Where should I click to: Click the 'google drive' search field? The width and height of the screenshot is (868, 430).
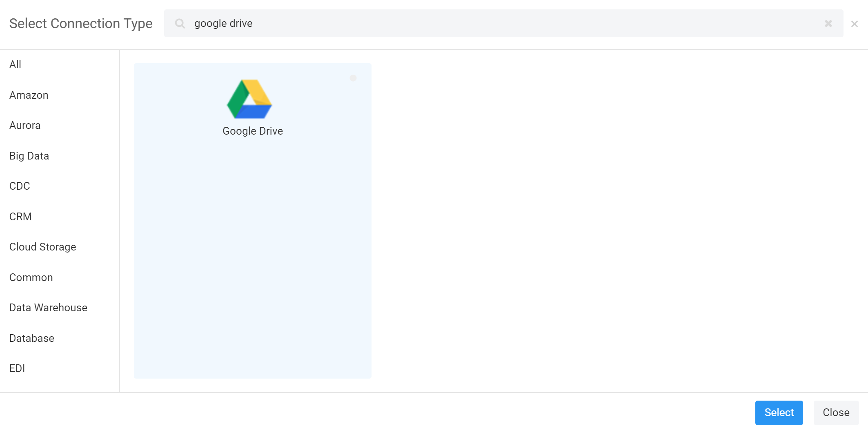pos(490,24)
